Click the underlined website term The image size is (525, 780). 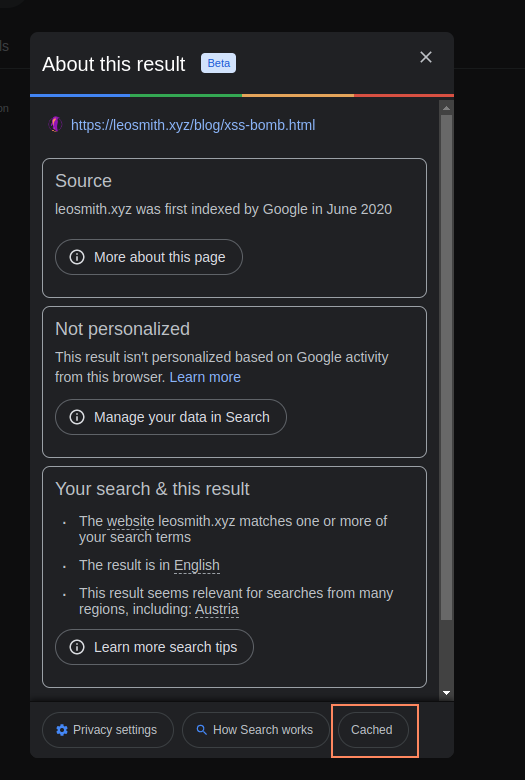point(130,521)
